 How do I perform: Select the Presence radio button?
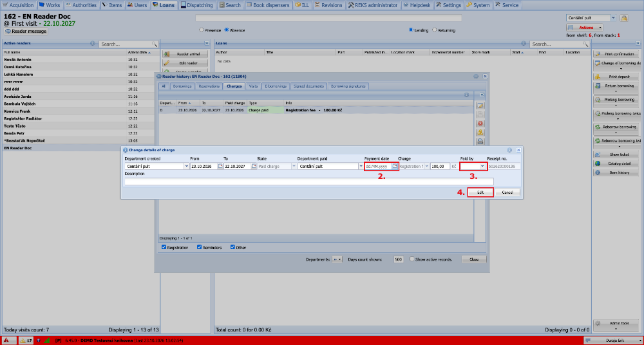tap(201, 30)
